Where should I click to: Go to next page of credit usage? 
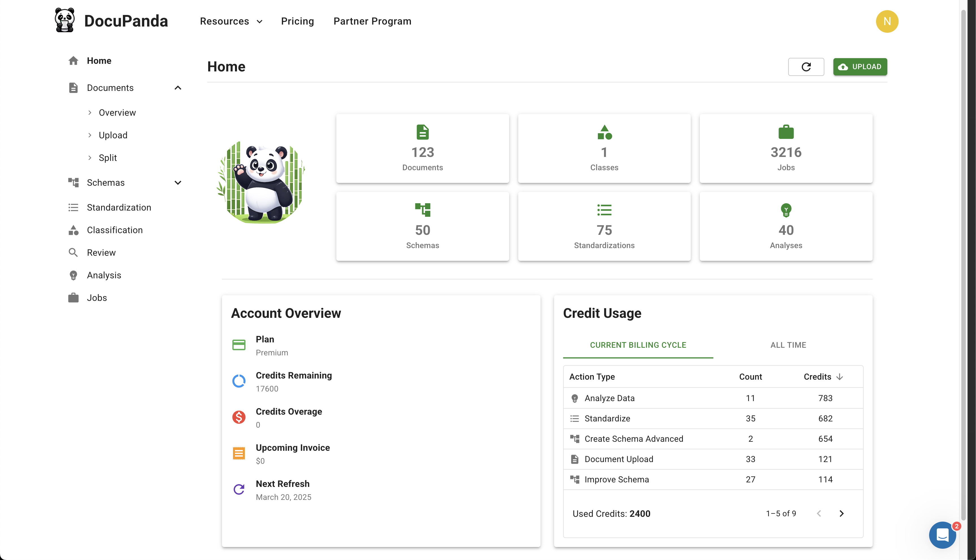(x=841, y=513)
